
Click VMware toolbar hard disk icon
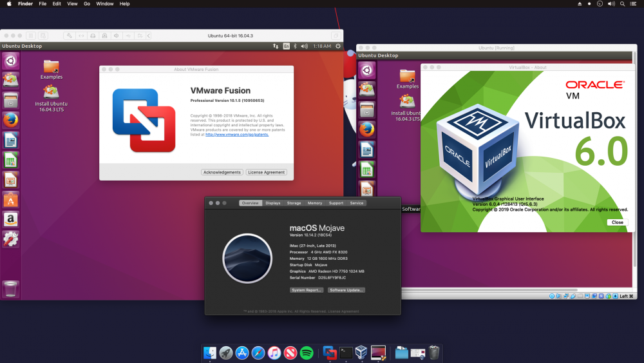coord(93,35)
